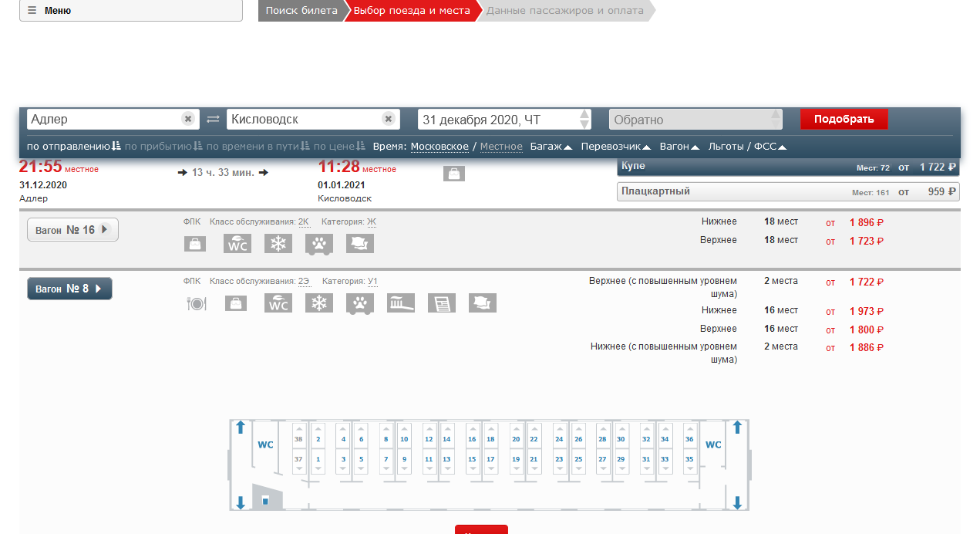The image size is (980, 534).
Task: Swap departure and arrival stations
Action: [213, 120]
